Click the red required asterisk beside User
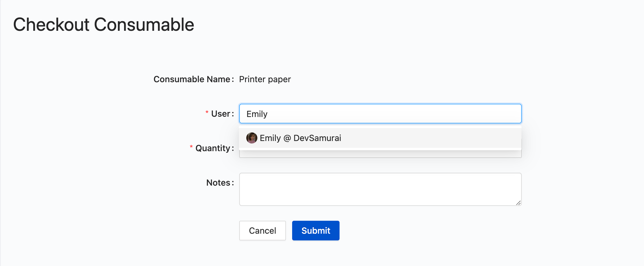This screenshot has width=644, height=266. (x=207, y=113)
